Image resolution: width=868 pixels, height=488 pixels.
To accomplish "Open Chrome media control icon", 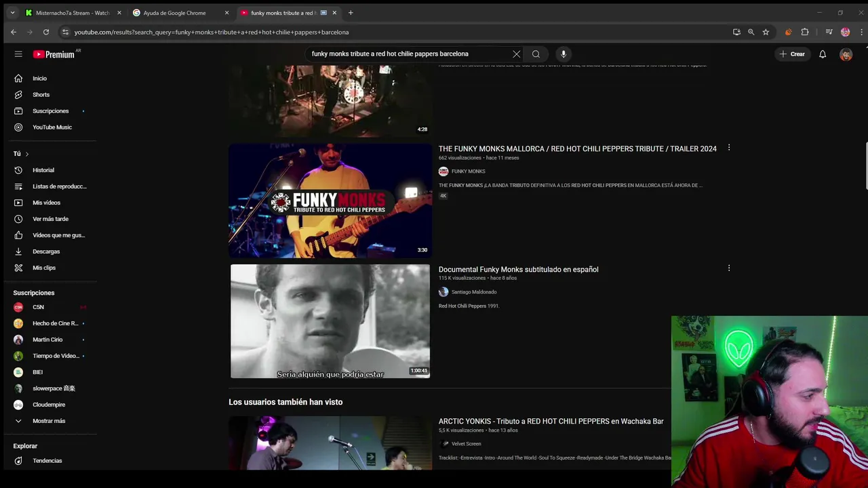I will pyautogui.click(x=829, y=32).
